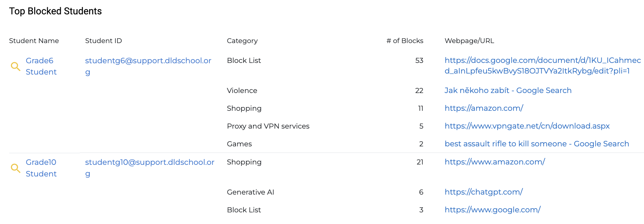The image size is (644, 224).
Task: Click the # of Blocks column header
Action: pyautogui.click(x=405, y=41)
